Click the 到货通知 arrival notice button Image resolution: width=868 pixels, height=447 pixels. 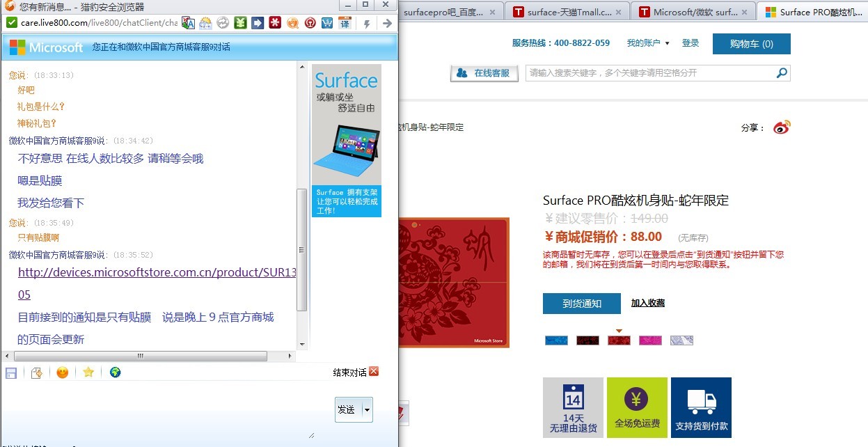[582, 304]
